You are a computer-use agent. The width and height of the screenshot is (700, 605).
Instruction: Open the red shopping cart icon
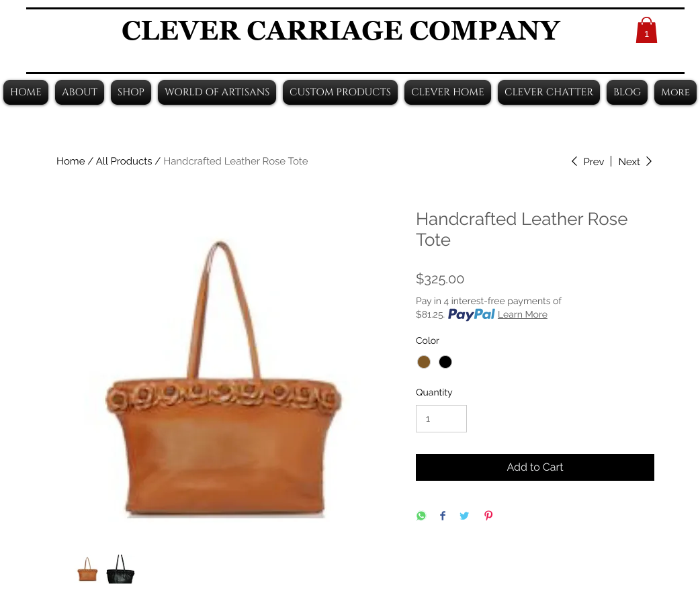646,30
